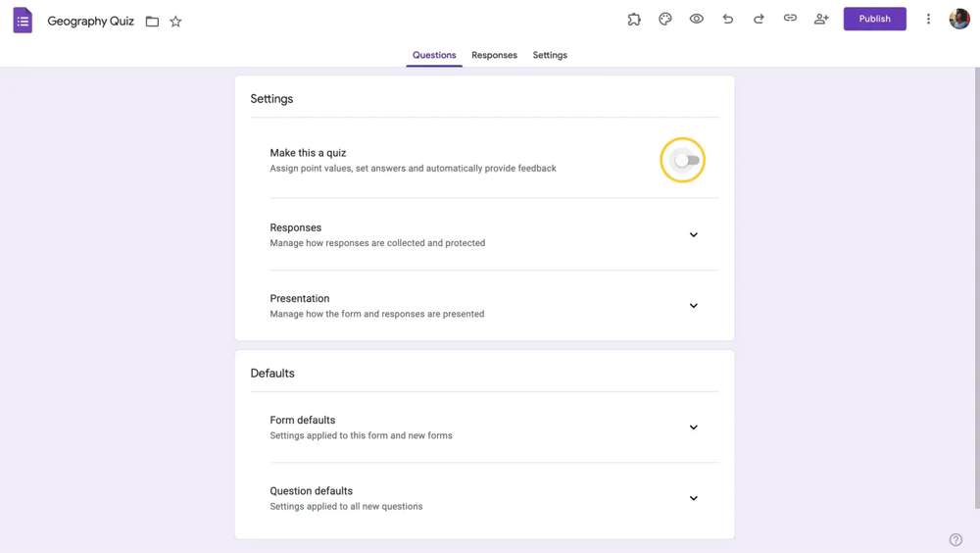Add collaborators to the form
The height and width of the screenshot is (553, 980).
coord(821,19)
